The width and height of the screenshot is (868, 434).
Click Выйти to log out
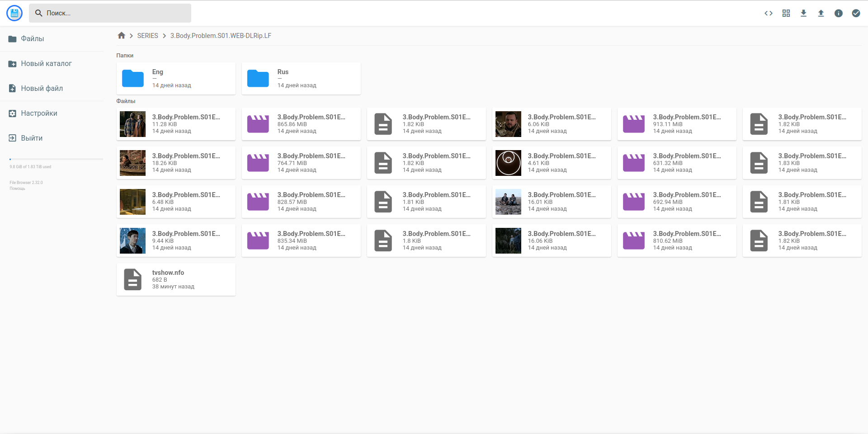(32, 138)
